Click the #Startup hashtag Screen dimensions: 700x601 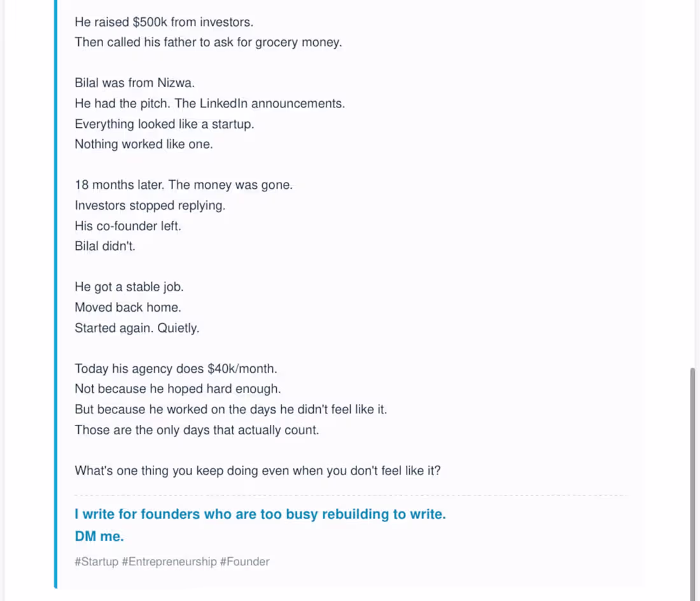click(x=97, y=562)
